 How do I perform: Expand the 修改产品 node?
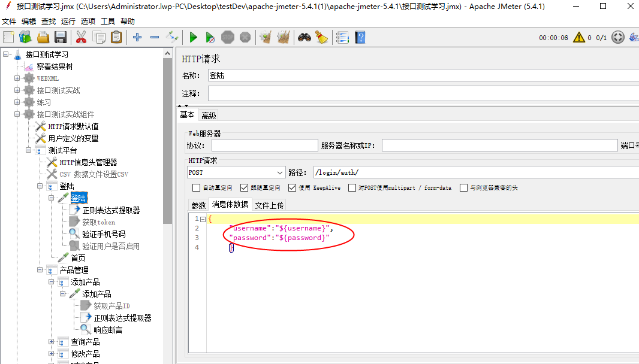(52, 353)
